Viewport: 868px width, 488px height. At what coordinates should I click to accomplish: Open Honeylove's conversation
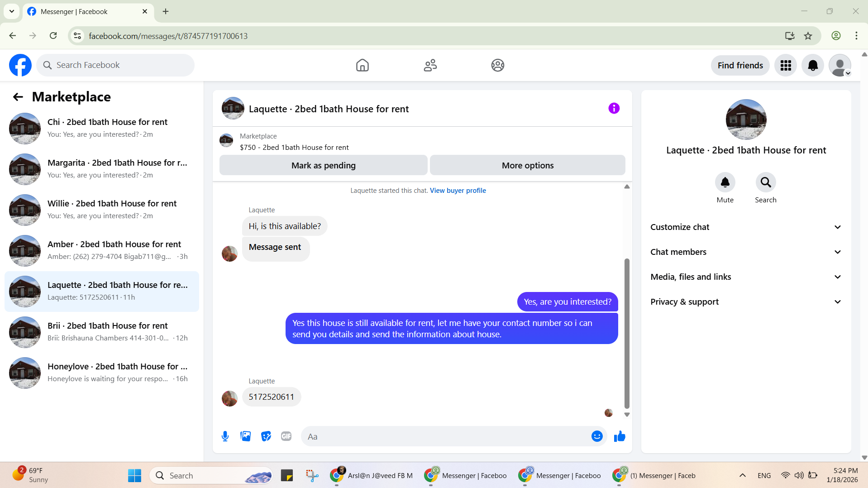pos(102,373)
